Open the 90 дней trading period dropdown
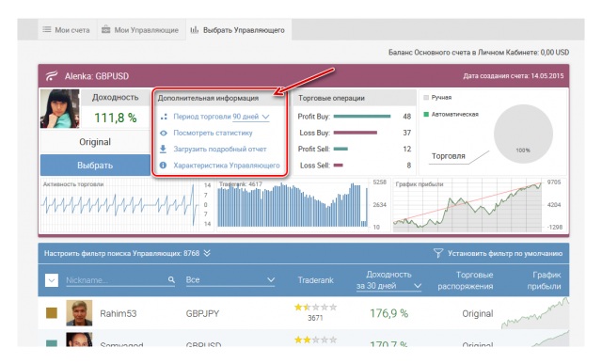602x364 pixels. (x=251, y=117)
